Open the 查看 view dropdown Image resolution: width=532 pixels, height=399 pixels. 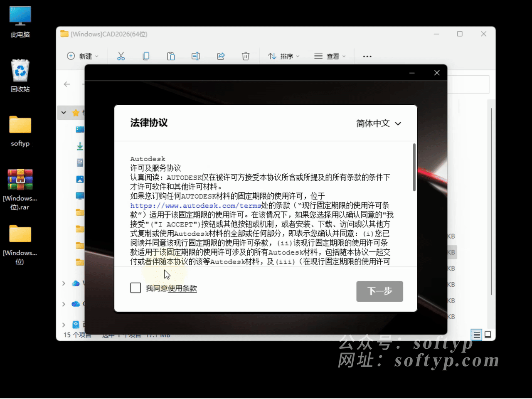(x=330, y=56)
